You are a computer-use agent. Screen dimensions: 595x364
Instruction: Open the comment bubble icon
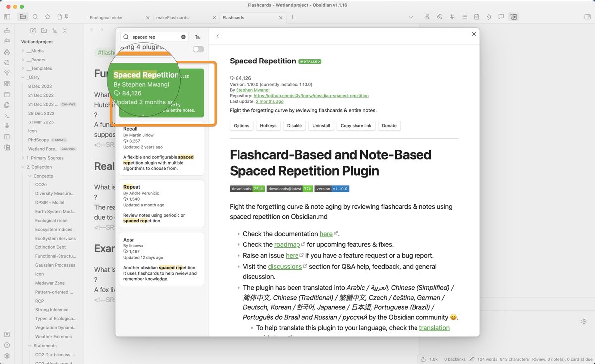pos(501,17)
